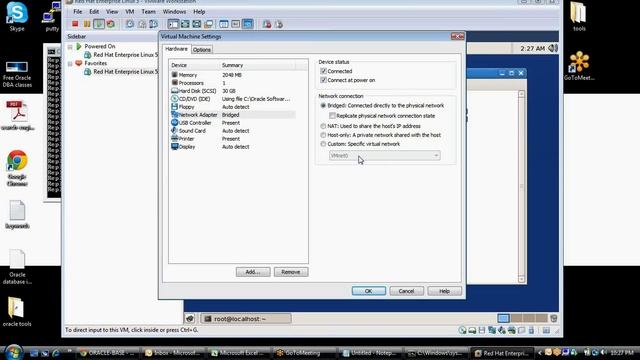Enable Replicate physical network connection state

pos(332,116)
